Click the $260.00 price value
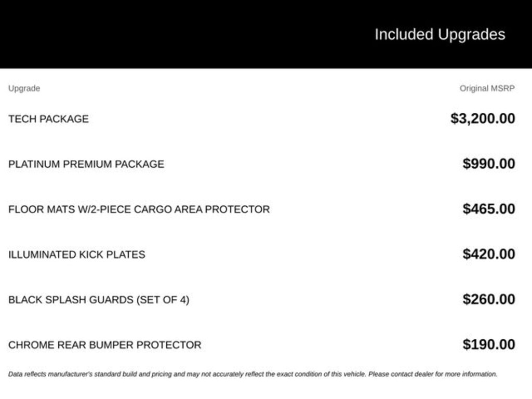The width and height of the screenshot is (532, 399). 489,299
